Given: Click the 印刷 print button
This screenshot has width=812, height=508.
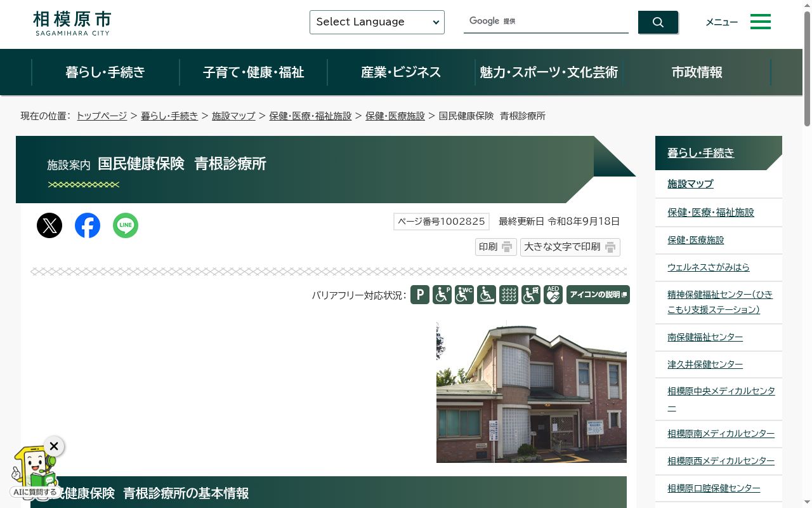Looking at the screenshot, I should (x=496, y=247).
